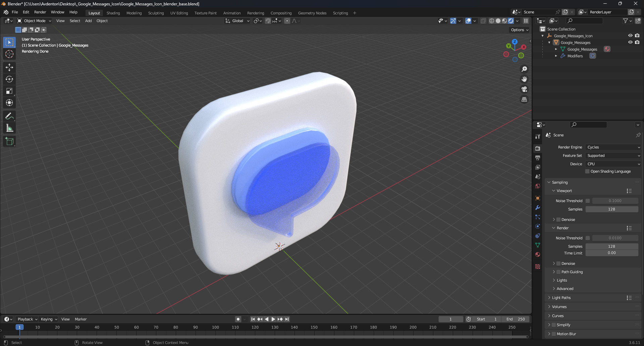Open the Particles properties tab

point(538,217)
